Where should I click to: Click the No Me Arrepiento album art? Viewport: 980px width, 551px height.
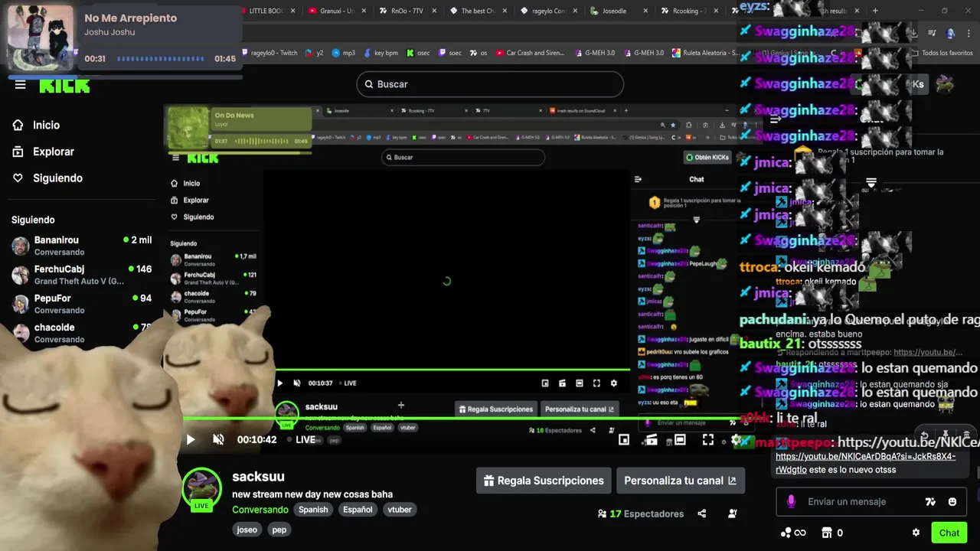[x=40, y=38]
